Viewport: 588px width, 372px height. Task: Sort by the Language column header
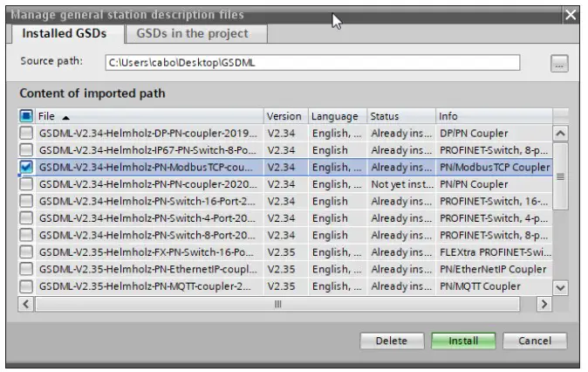pos(338,116)
